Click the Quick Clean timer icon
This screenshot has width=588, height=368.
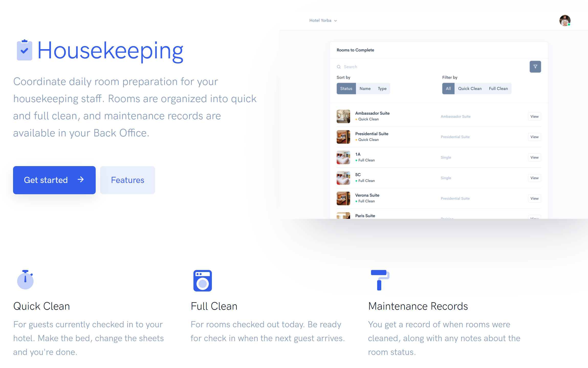[25, 280]
